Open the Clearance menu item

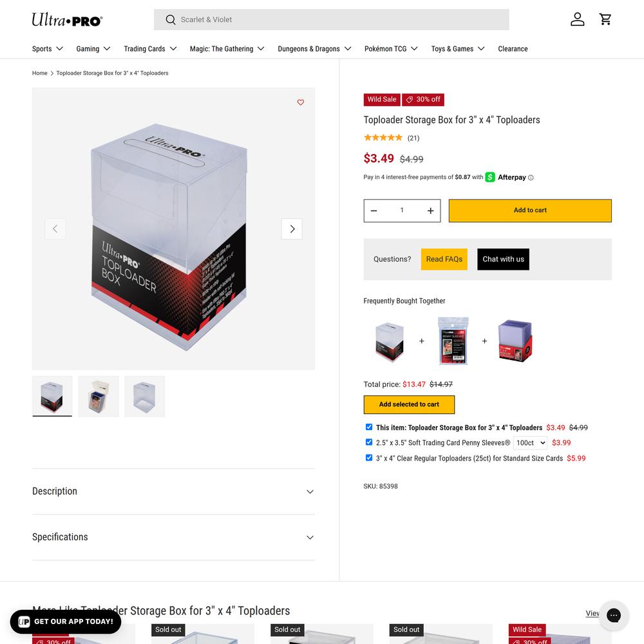[x=513, y=49]
